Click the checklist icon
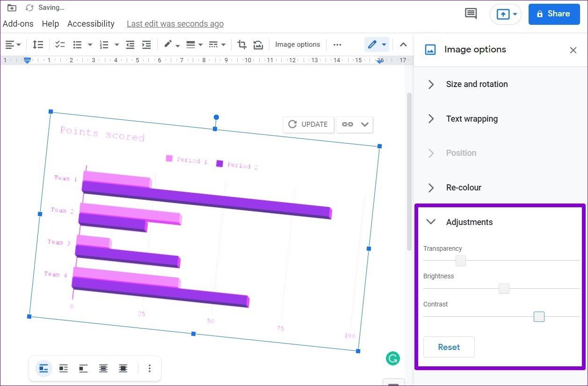This screenshot has width=588, height=386. click(x=60, y=44)
